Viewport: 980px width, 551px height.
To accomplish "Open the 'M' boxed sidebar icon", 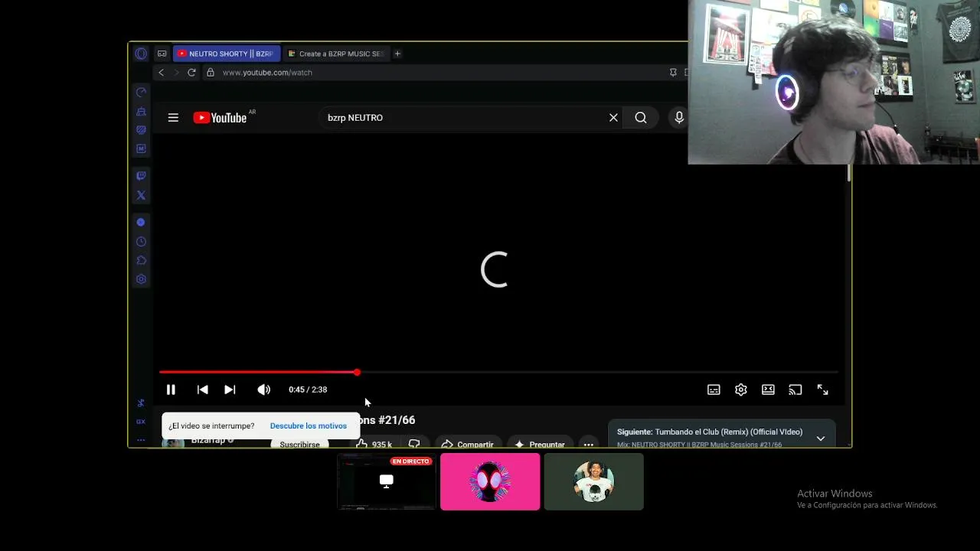I will coord(141,148).
